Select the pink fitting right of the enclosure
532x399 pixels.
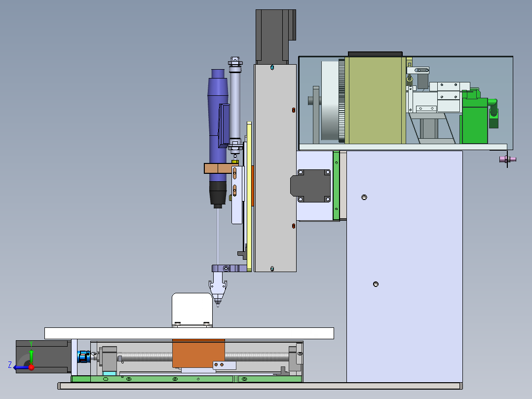[507, 159]
